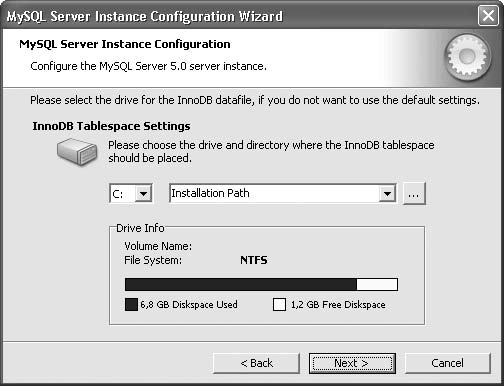Click the Installation Path text field
The width and height of the screenshot is (504, 386).
point(282,194)
